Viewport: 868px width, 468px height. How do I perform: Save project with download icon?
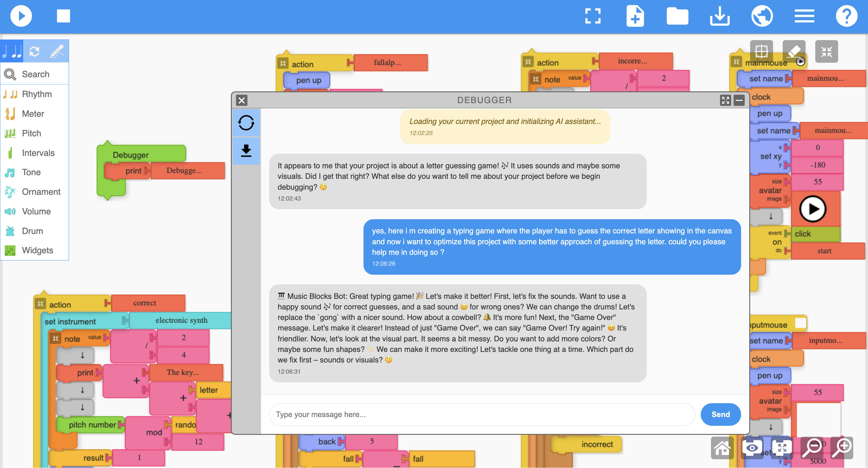(719, 16)
